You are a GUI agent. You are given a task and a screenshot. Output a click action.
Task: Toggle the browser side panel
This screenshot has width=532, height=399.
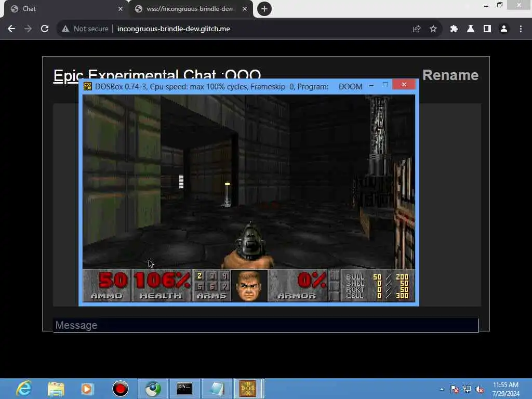(x=487, y=29)
